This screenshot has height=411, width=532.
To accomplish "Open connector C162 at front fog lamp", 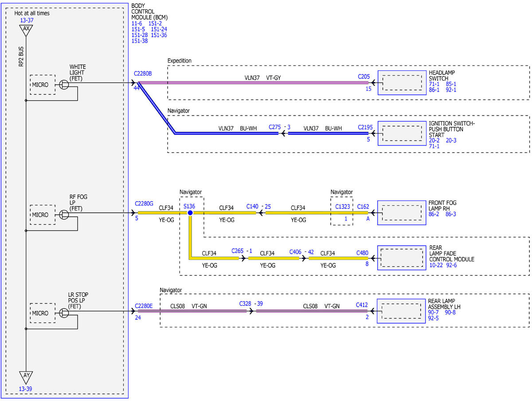I will tap(363, 207).
